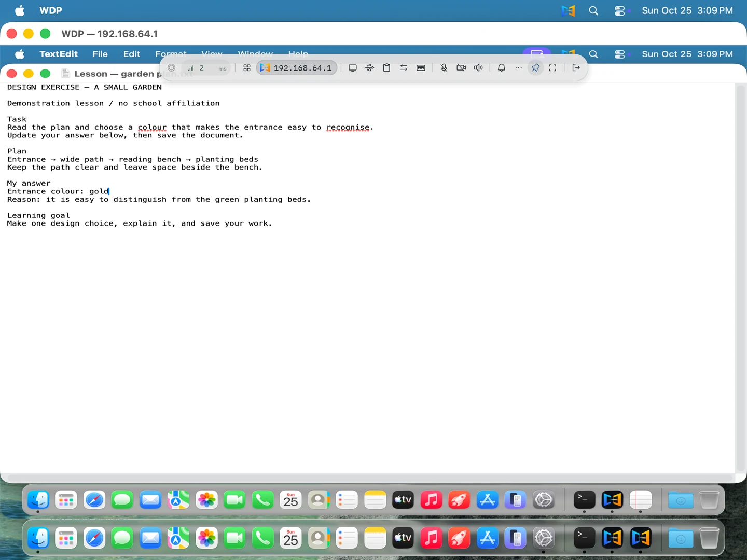Open the WDP app icon in the upper dock

coord(612,500)
